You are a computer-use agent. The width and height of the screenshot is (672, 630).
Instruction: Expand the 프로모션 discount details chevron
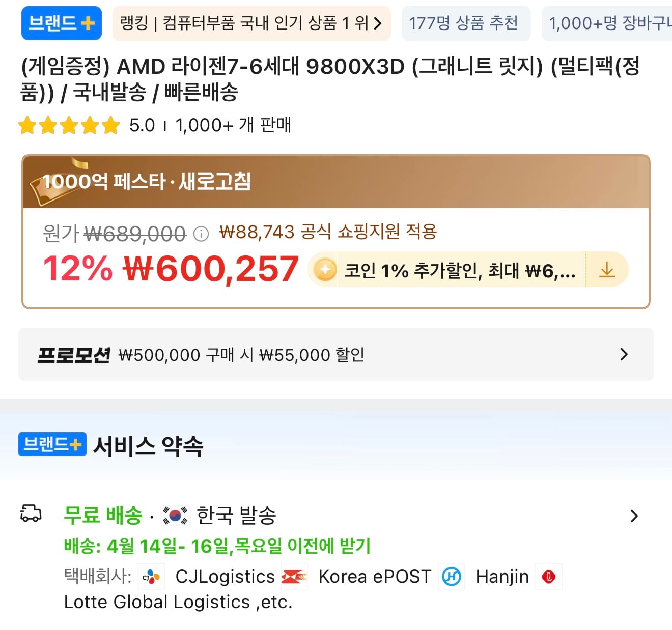pyautogui.click(x=624, y=354)
